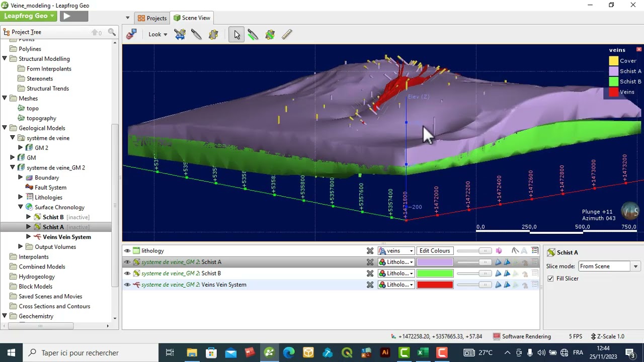Click the green-line knife draw slicer tool
Screen dimensions: 644x362
(x=253, y=34)
